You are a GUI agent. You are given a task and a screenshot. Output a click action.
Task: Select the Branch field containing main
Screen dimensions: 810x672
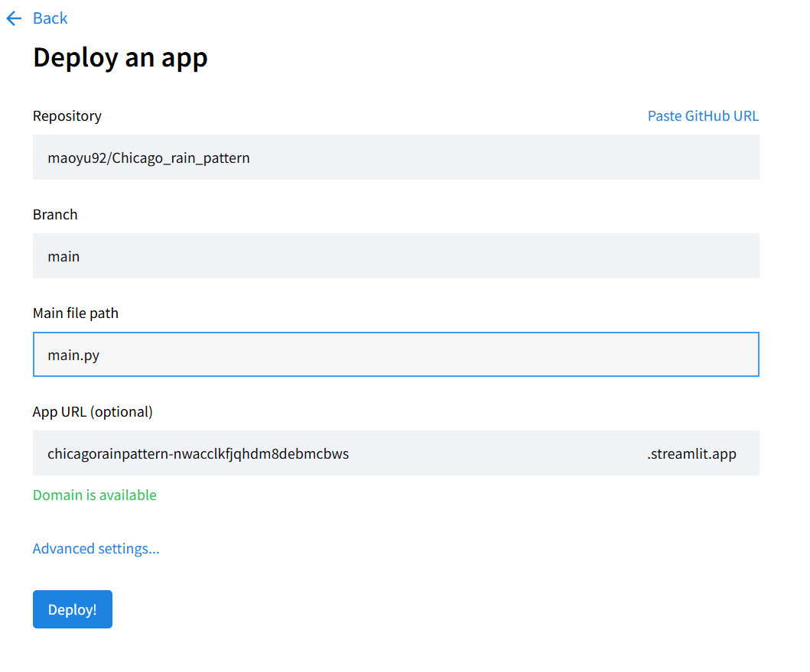tap(395, 255)
